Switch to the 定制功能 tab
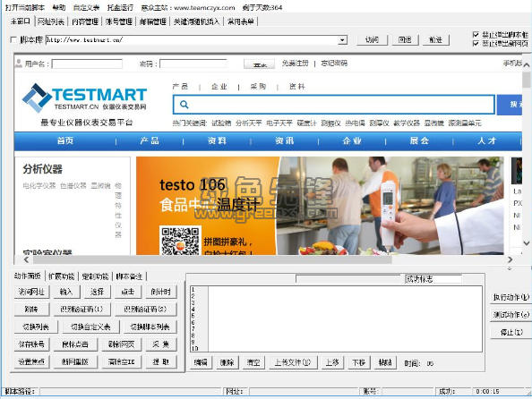Screen dimensions: 532x399 [95, 276]
